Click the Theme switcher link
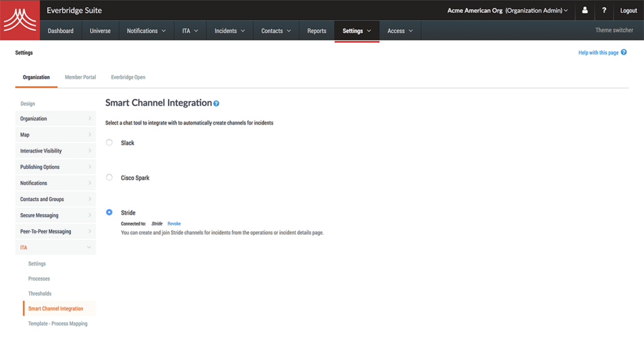 pos(614,30)
